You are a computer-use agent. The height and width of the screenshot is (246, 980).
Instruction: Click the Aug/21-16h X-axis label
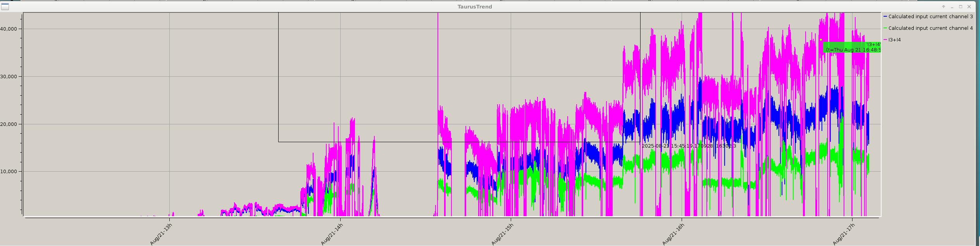pos(673,234)
